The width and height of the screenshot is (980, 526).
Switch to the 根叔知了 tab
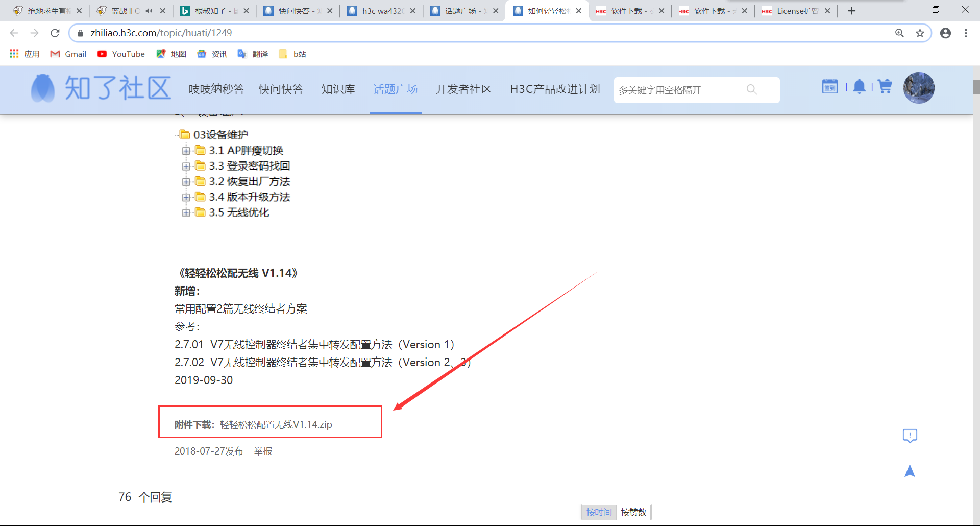(x=214, y=11)
